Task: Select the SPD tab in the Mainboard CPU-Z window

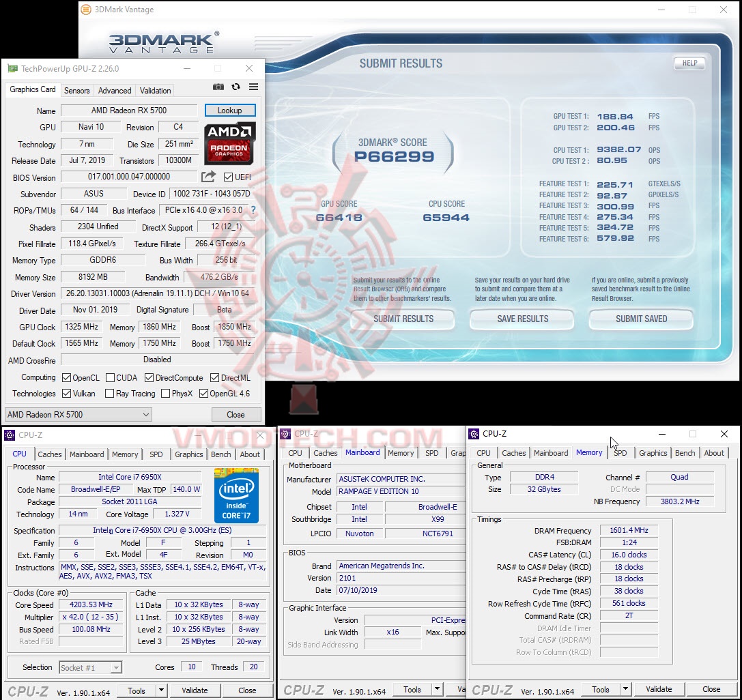Action: pos(431,452)
